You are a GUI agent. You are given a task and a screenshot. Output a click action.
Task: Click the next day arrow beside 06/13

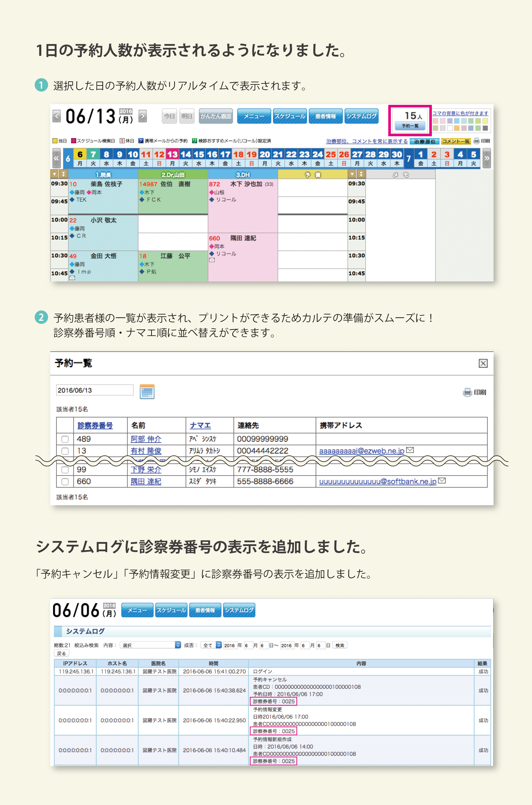click(143, 116)
